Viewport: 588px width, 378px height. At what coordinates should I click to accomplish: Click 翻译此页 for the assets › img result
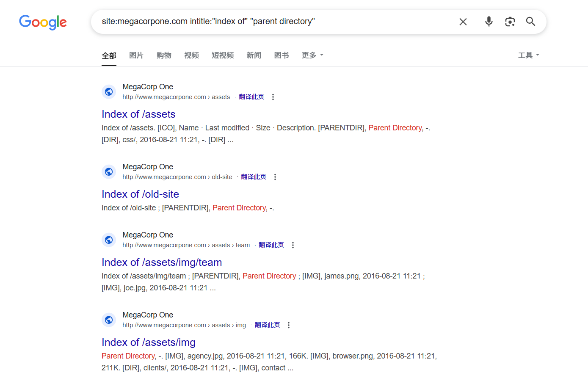(x=268, y=325)
